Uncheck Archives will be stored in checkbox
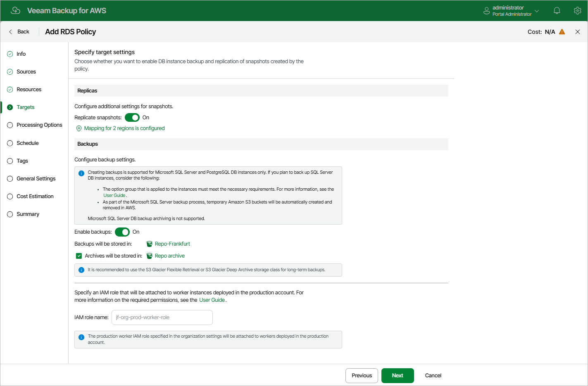This screenshot has height=386, width=588. click(79, 256)
